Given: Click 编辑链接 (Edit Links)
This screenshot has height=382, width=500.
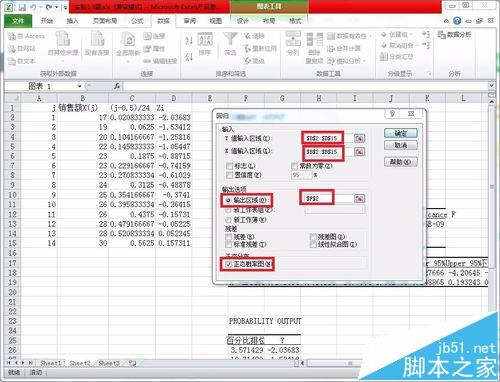Looking at the screenshot, I should pos(160,61).
